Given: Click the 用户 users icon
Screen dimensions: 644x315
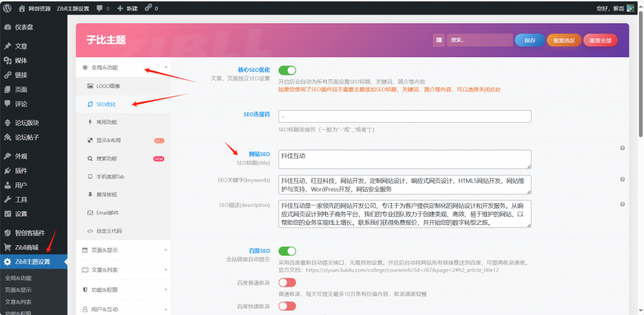Looking at the screenshot, I should 8,185.
